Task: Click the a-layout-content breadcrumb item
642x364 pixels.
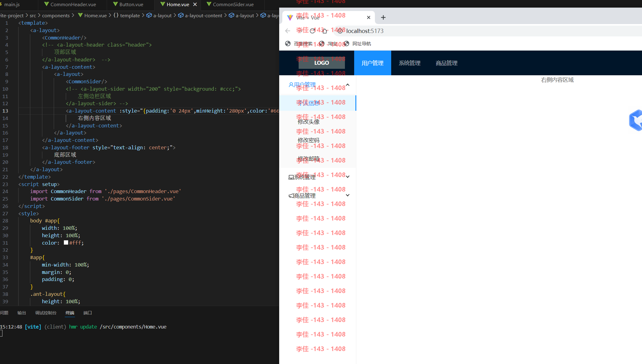Action: click(200, 15)
